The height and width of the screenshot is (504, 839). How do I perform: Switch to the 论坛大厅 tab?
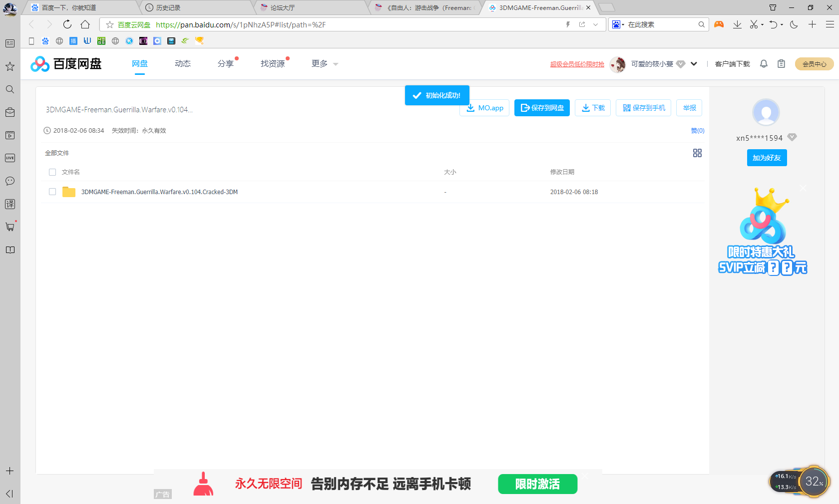tap(312, 7)
